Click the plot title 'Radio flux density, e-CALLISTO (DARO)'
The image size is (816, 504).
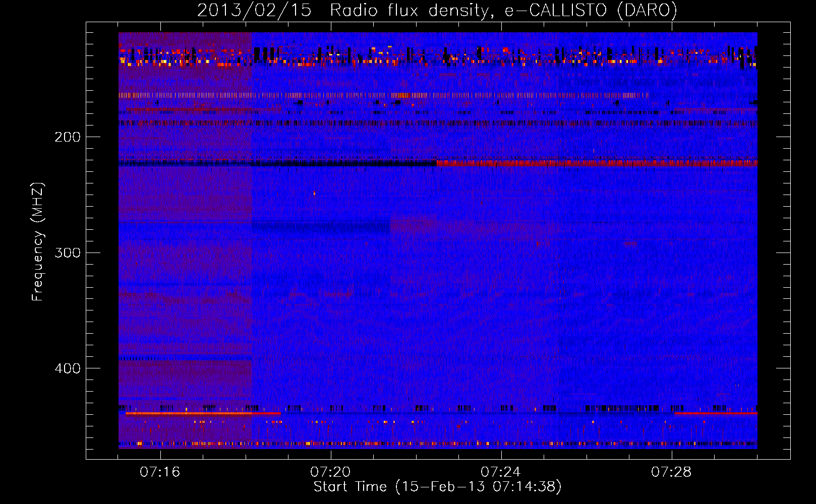pyautogui.click(x=503, y=11)
